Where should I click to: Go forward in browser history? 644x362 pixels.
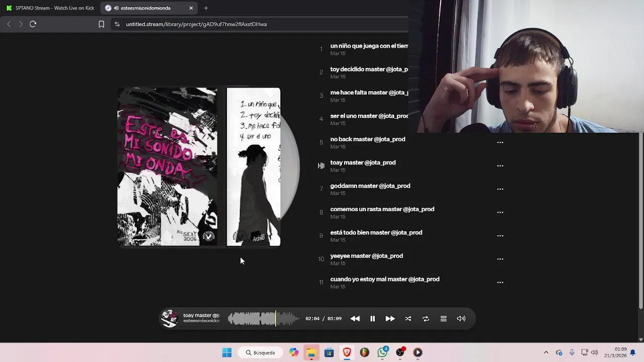click(21, 24)
